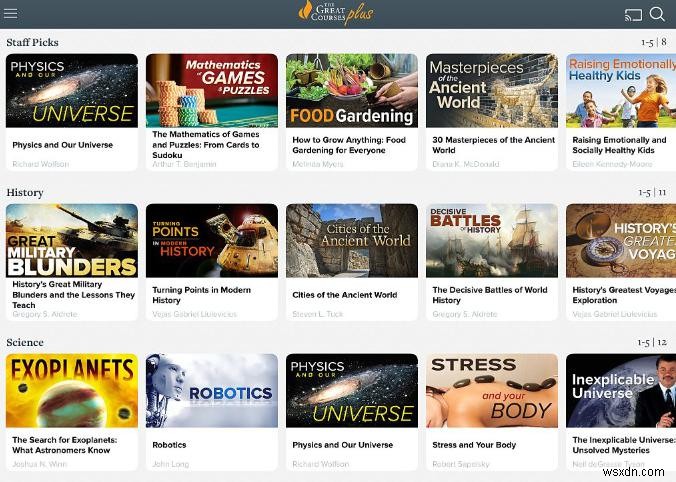Screen dimensions: 676x482
Task: Click Science page counter 1-5 | 12
Action: coord(652,342)
